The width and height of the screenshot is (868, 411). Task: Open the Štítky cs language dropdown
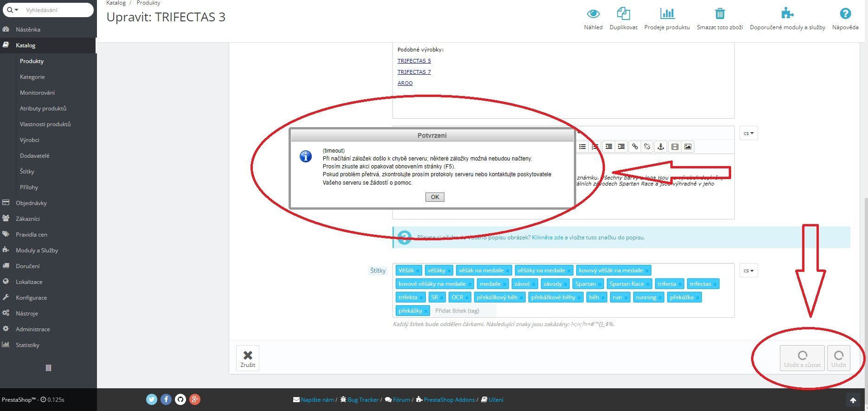pos(748,270)
